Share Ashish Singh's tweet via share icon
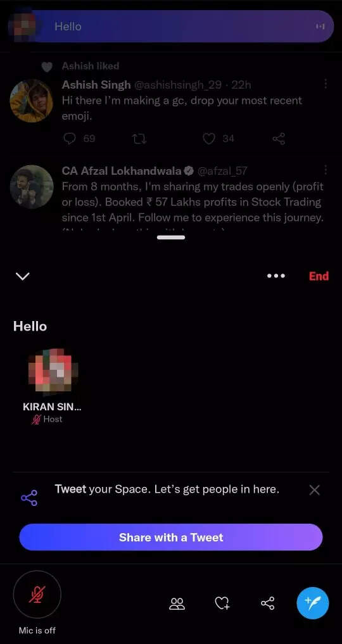The height and width of the screenshot is (644, 342). [279, 139]
